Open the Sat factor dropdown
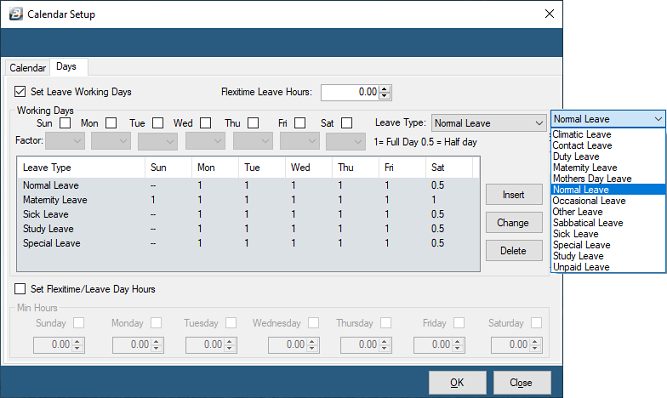Viewport: 667px width, 398px height. tap(345, 141)
